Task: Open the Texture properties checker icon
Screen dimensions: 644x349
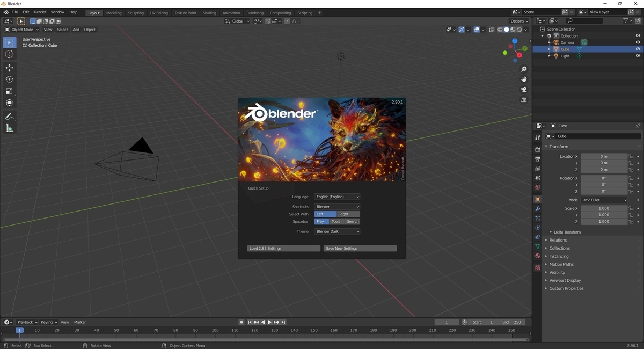Action: 537,268
